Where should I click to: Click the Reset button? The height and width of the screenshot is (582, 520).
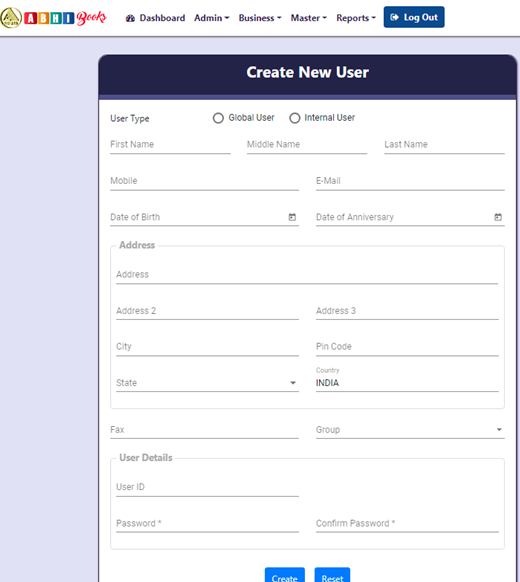point(332,575)
